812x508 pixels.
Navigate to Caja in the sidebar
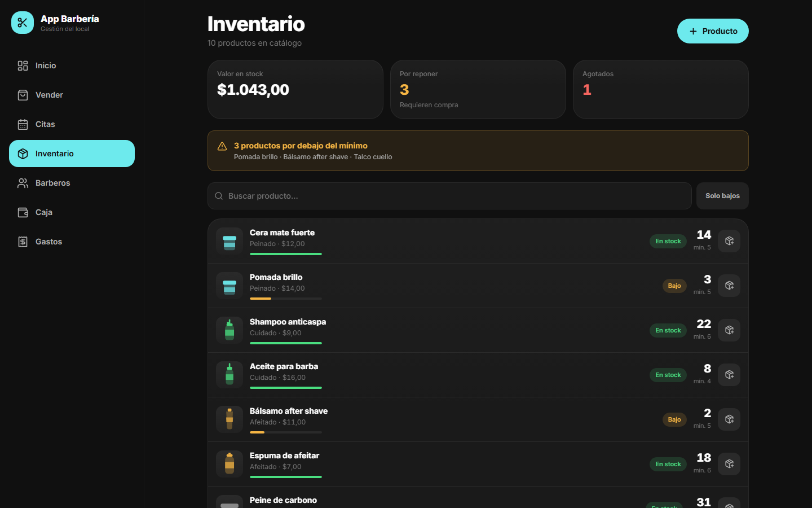coord(72,212)
